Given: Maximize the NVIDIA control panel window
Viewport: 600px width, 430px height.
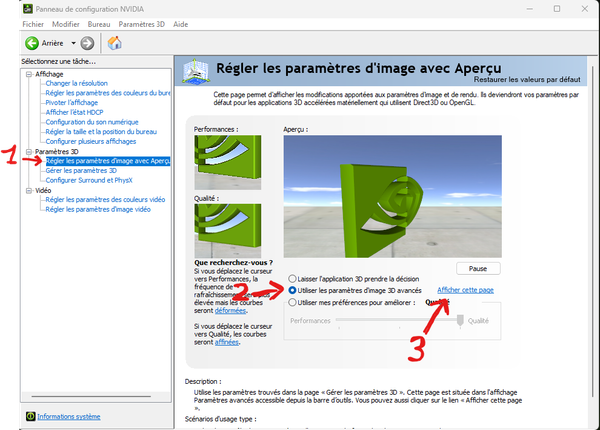Looking at the screenshot, I should pos(557,8).
